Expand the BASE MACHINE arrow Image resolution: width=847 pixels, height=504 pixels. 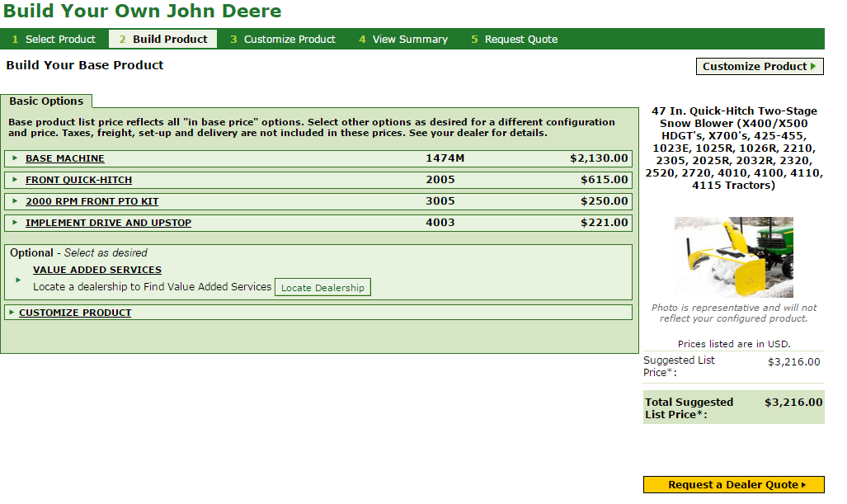tap(15, 158)
